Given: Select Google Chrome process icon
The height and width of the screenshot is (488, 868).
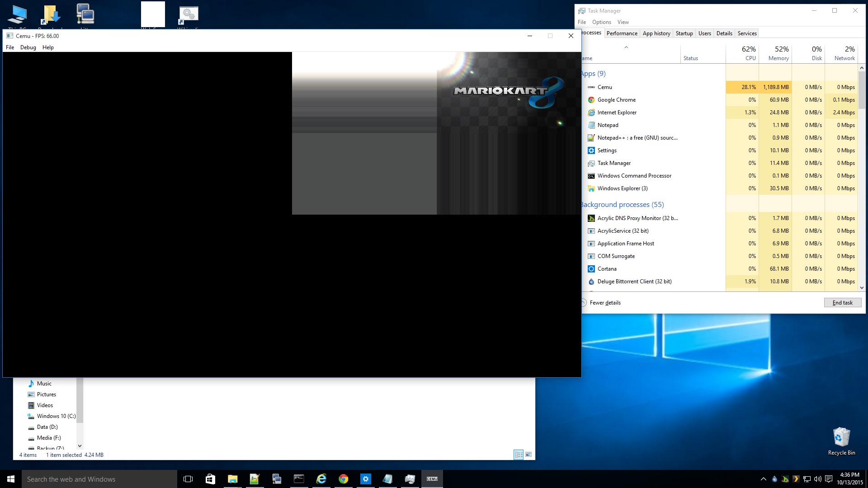Looking at the screenshot, I should 591,100.
